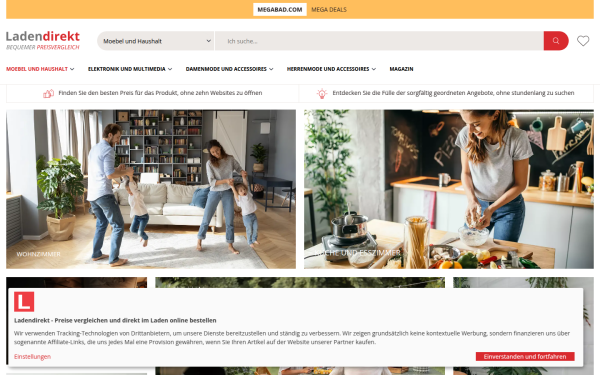
Task: Open the Küche und Esszimmer category image
Action: [449, 189]
